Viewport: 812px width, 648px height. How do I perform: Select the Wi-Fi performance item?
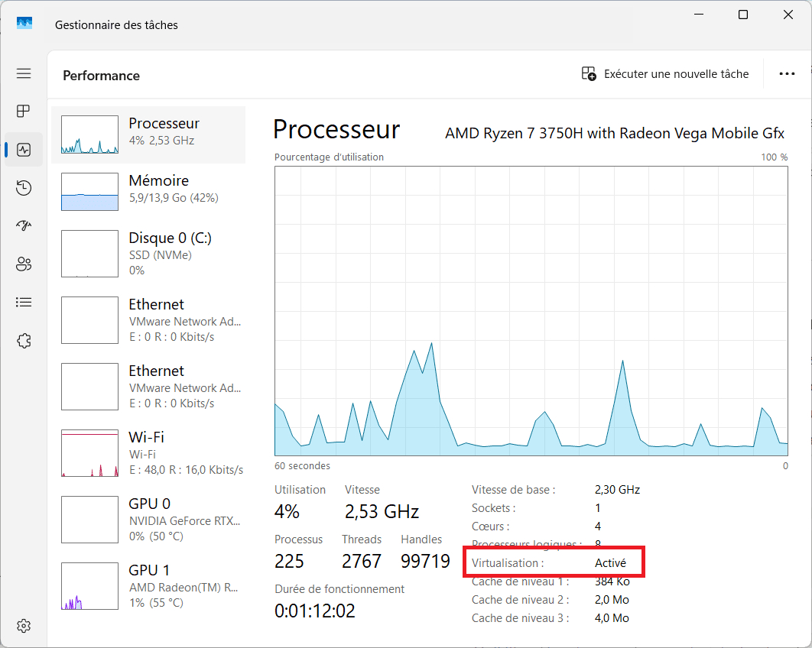coord(148,453)
